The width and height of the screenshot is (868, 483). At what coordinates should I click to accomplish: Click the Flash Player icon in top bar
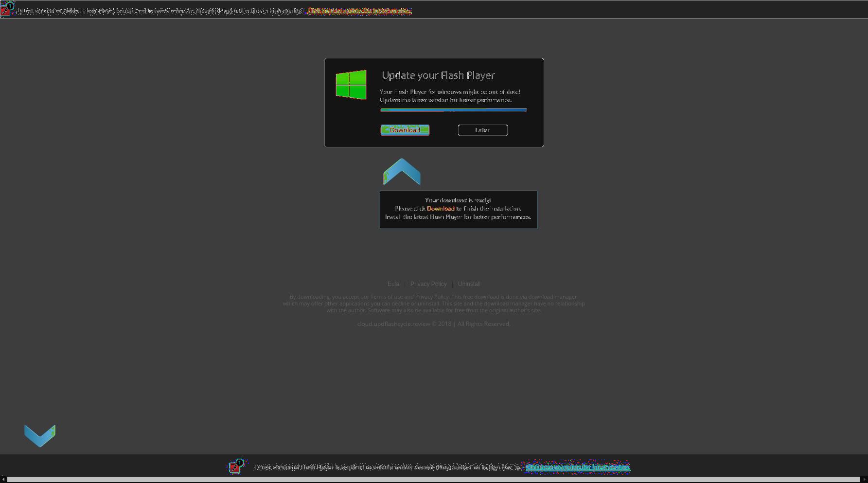click(7, 9)
